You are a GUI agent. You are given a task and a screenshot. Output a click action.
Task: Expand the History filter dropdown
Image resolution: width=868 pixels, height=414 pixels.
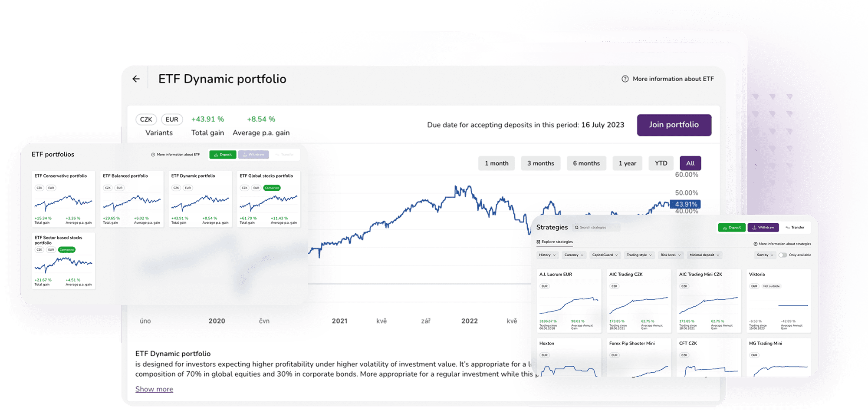(547, 255)
